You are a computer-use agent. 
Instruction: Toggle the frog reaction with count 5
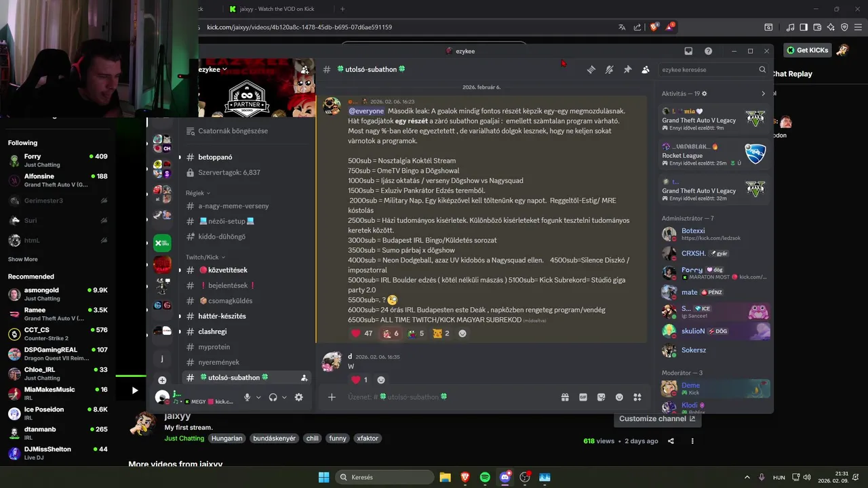pyautogui.click(x=416, y=333)
